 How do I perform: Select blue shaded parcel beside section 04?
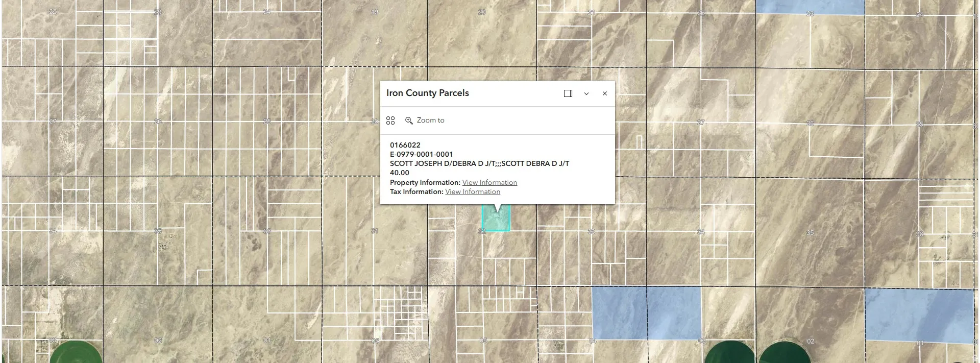point(619,313)
